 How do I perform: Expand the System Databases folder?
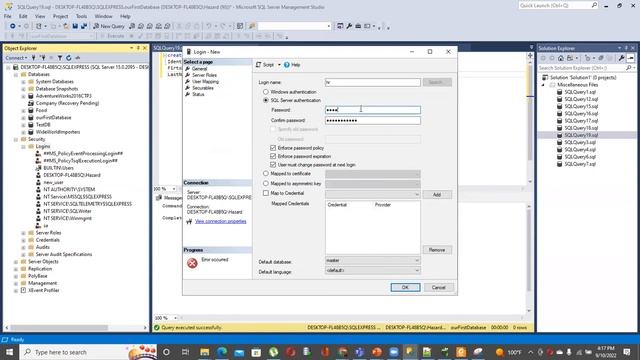[x=23, y=82]
